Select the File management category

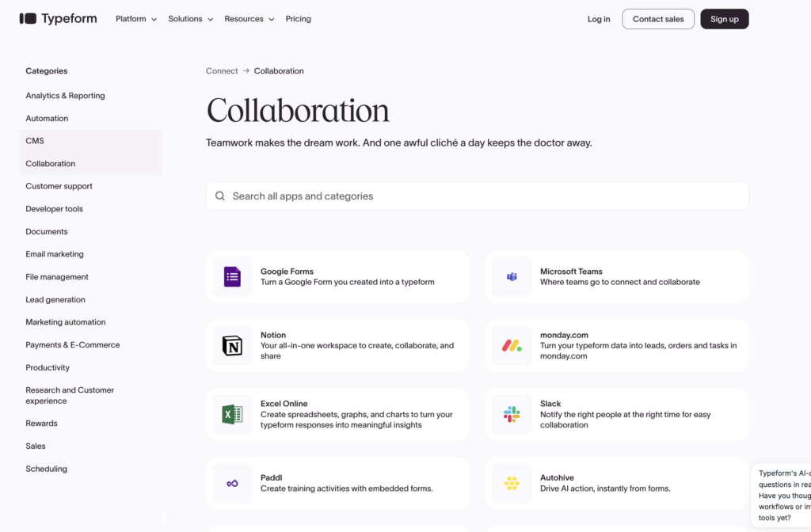57,276
